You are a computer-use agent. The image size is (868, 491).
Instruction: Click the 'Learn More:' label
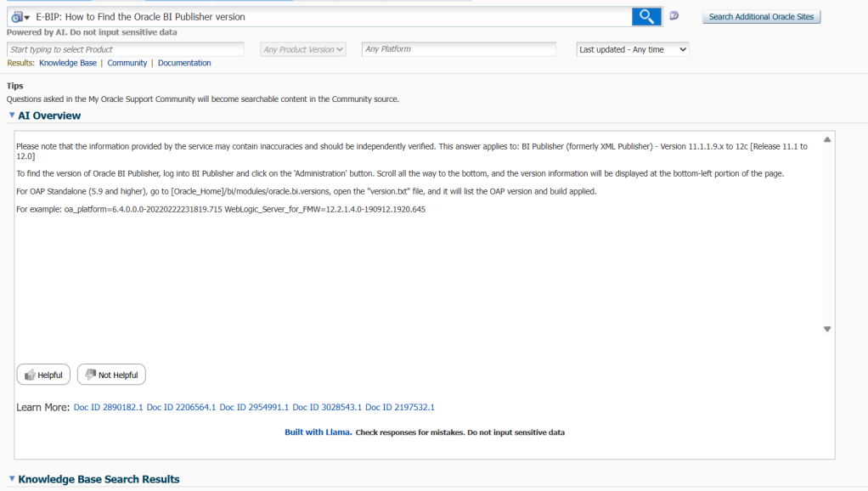coord(43,408)
